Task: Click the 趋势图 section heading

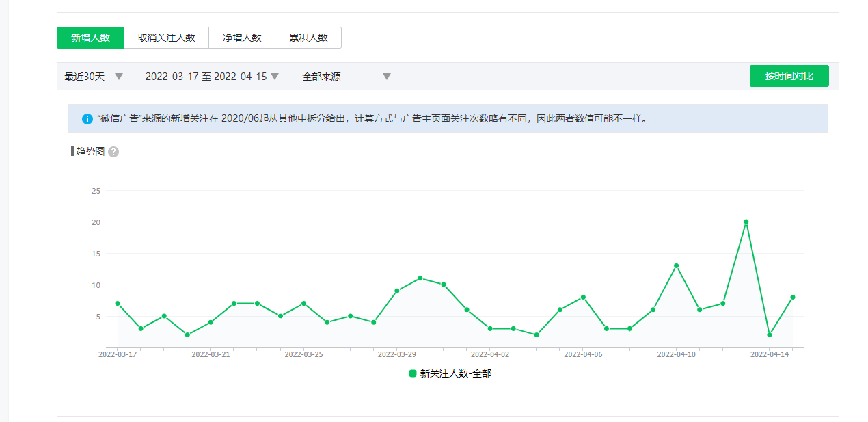Action: tap(90, 152)
